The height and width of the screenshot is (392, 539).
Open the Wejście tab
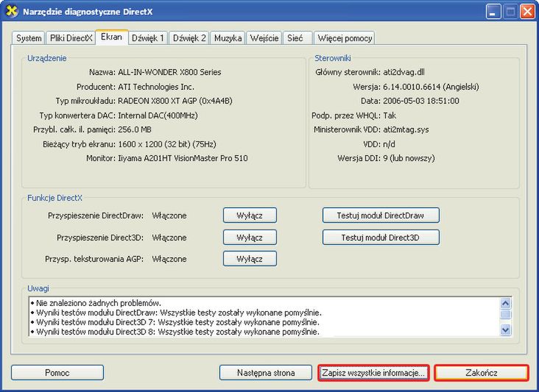(x=264, y=38)
